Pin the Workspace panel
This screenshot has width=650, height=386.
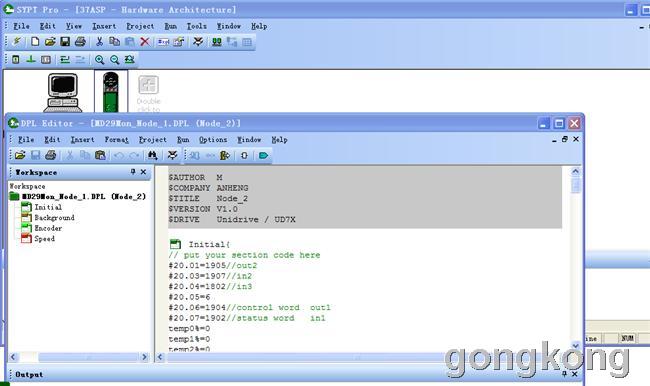pyautogui.click(x=133, y=172)
